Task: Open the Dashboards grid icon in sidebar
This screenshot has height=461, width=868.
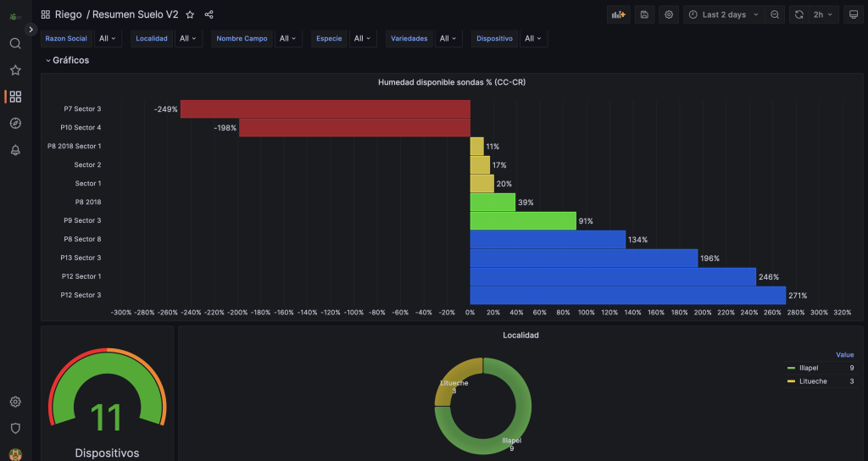Action: tap(15, 97)
